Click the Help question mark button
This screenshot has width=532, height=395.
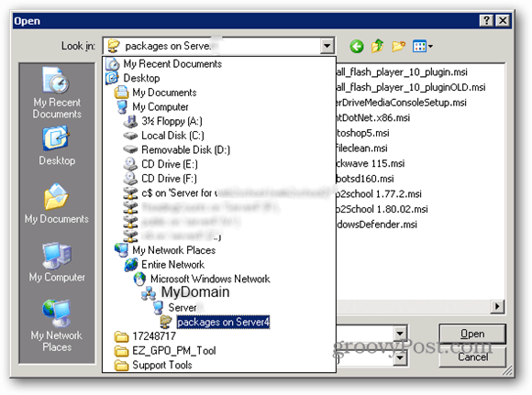486,21
